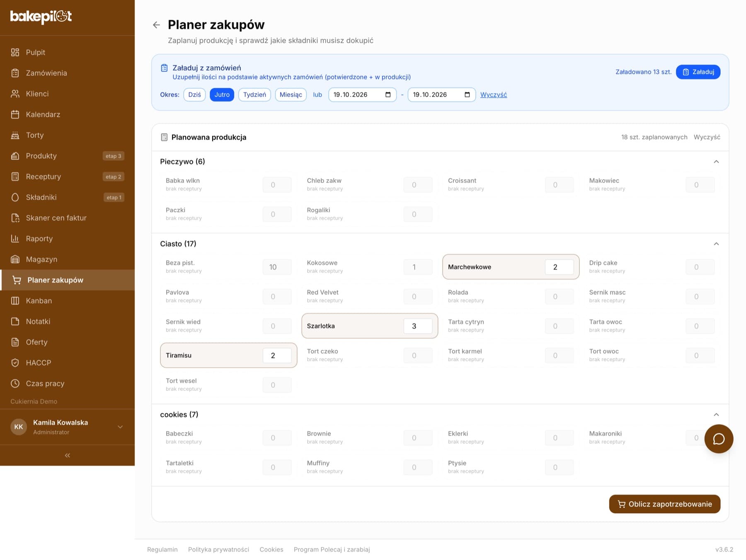The width and height of the screenshot is (746, 560).
Task: Click the HACCP shield icon
Action: click(15, 363)
